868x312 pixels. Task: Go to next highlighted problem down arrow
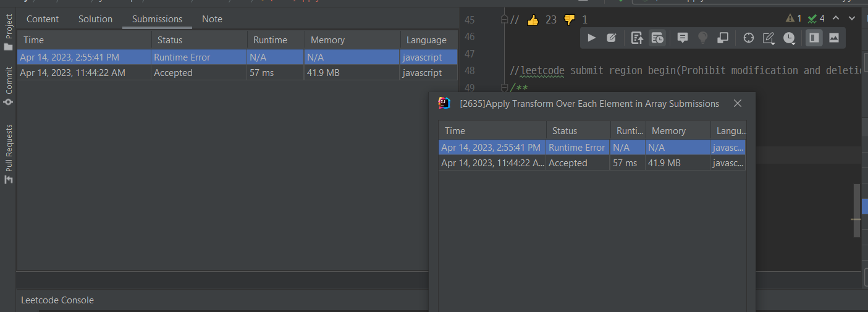tap(853, 19)
